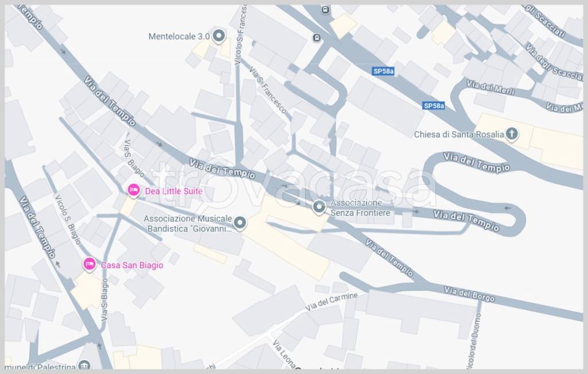Viewport: 588px width, 374px height.
Task: Select the Associazione Senza Frontiere pin
Action: (319, 207)
